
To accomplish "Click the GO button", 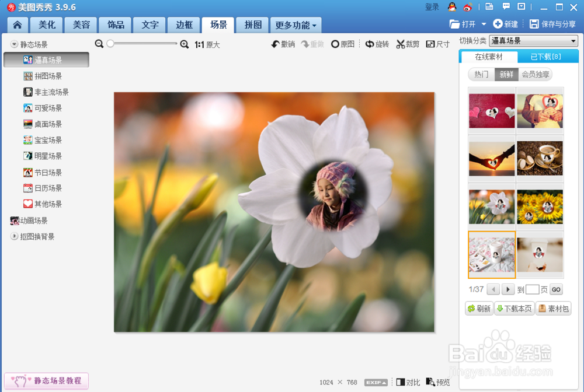I will (556, 289).
